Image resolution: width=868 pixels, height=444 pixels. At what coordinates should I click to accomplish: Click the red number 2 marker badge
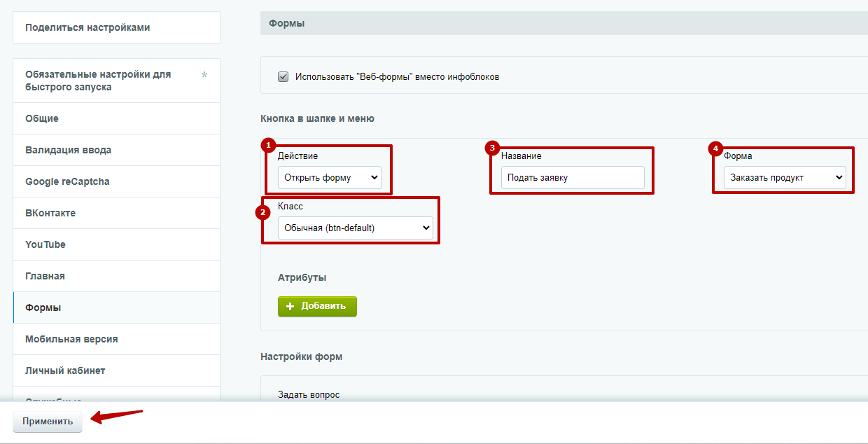[x=262, y=212]
